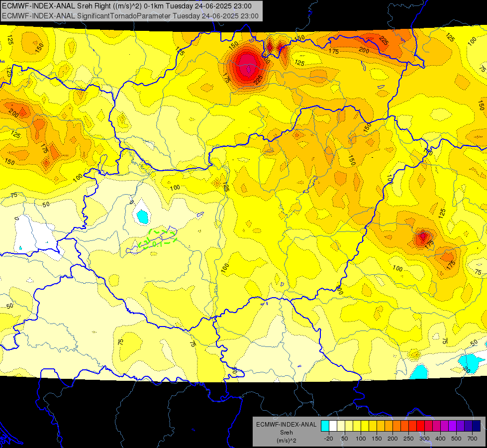
Task: Click the legend unit text (m/s)^2
Action: point(287,441)
